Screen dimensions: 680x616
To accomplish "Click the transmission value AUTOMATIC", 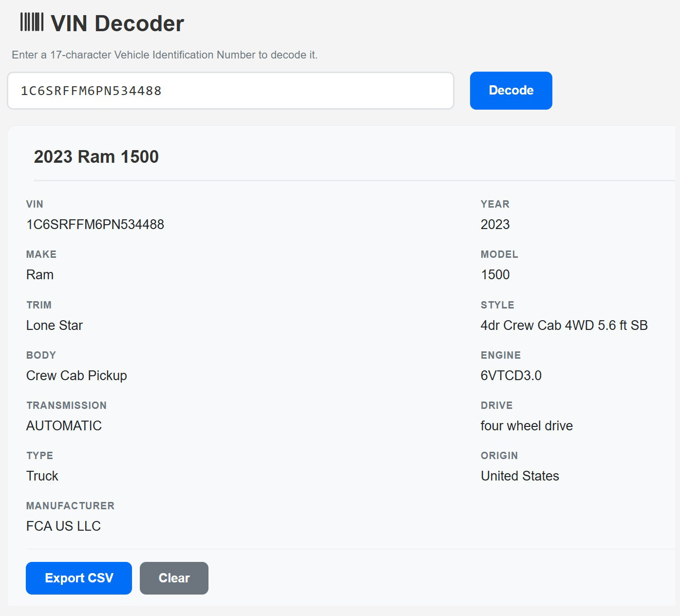I will click(x=64, y=426).
